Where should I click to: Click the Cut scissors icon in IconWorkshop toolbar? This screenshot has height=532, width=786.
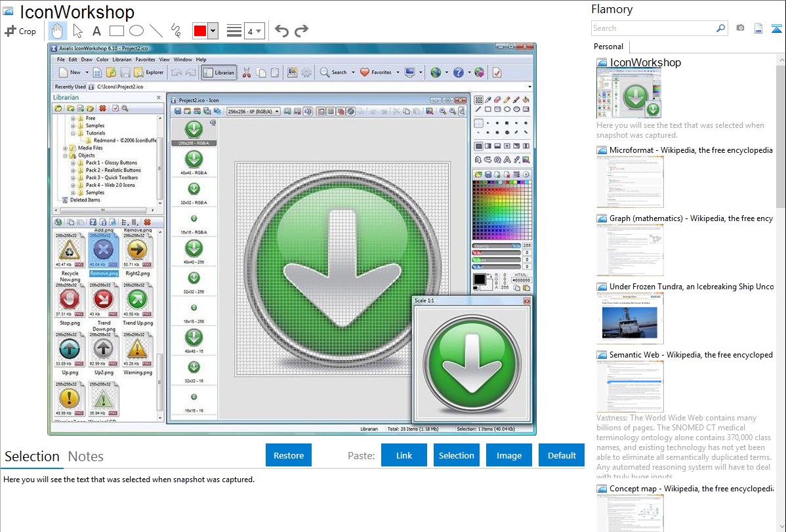247,73
